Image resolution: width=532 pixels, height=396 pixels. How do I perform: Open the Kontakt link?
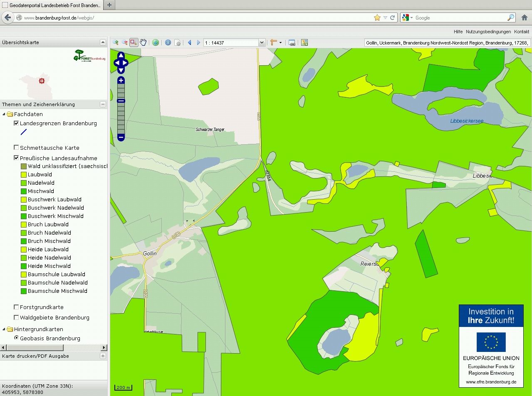[522, 32]
